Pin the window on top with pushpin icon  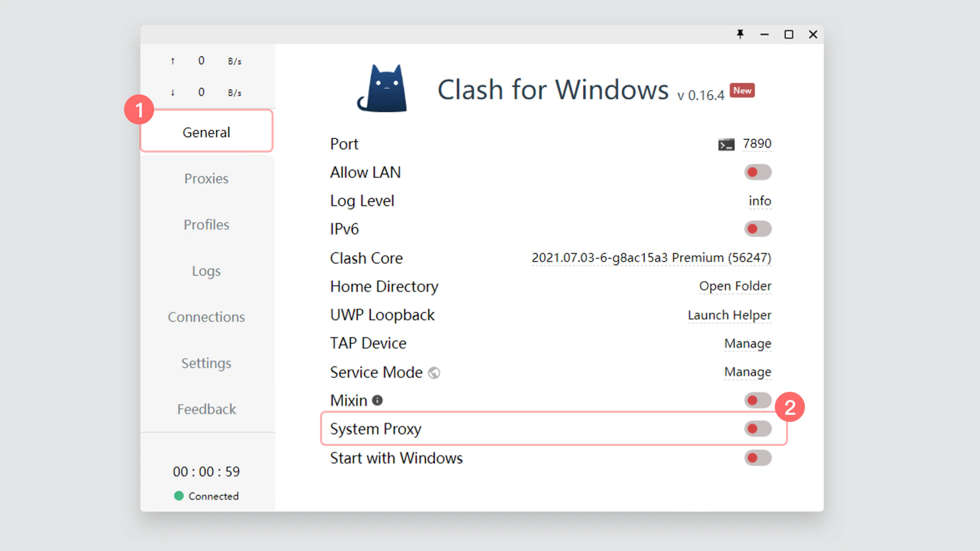coord(740,35)
